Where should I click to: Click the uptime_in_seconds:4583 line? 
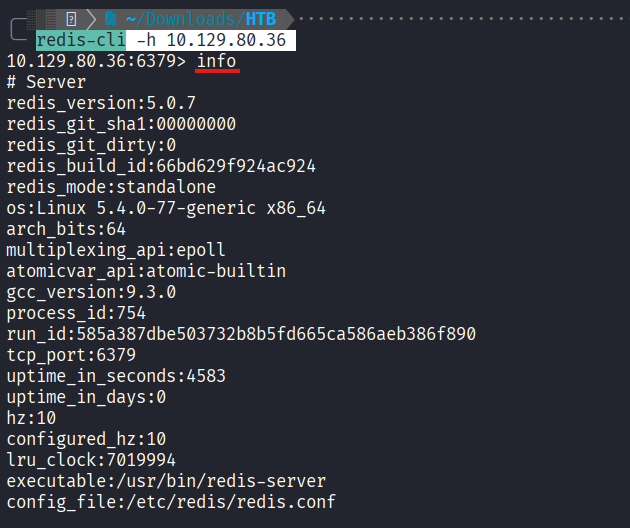point(116,376)
